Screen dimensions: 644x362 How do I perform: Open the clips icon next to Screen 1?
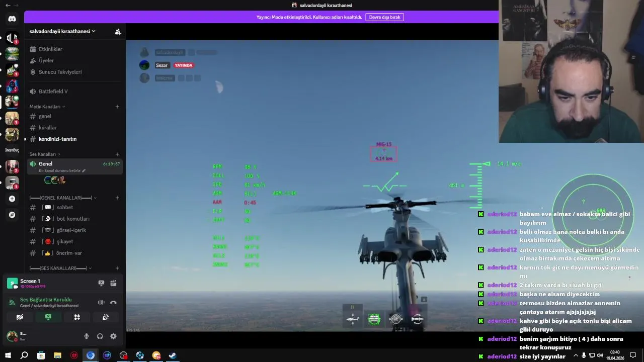point(113,283)
